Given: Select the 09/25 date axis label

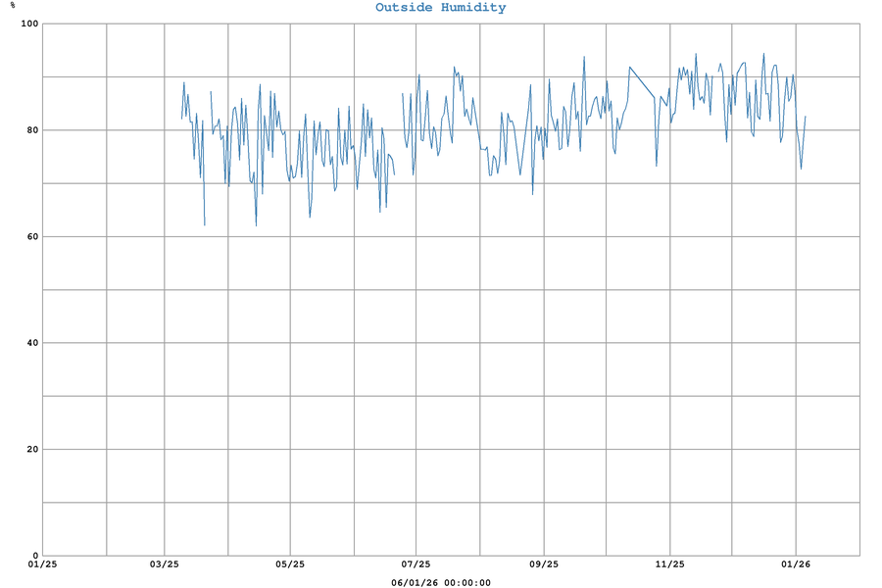Looking at the screenshot, I should click(x=544, y=564).
